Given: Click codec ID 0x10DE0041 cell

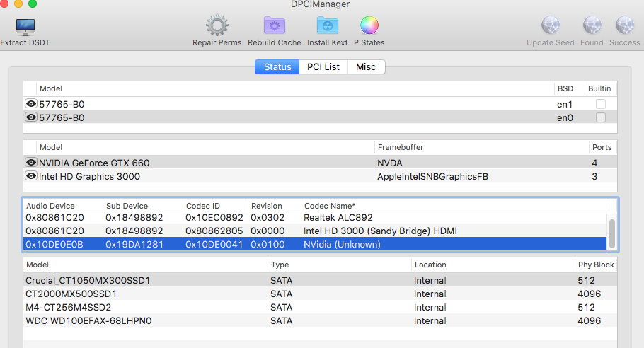Looking at the screenshot, I should click(214, 245).
